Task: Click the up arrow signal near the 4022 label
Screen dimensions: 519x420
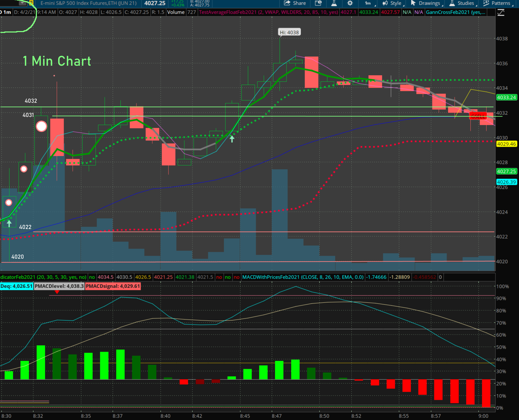Action: 9,223
